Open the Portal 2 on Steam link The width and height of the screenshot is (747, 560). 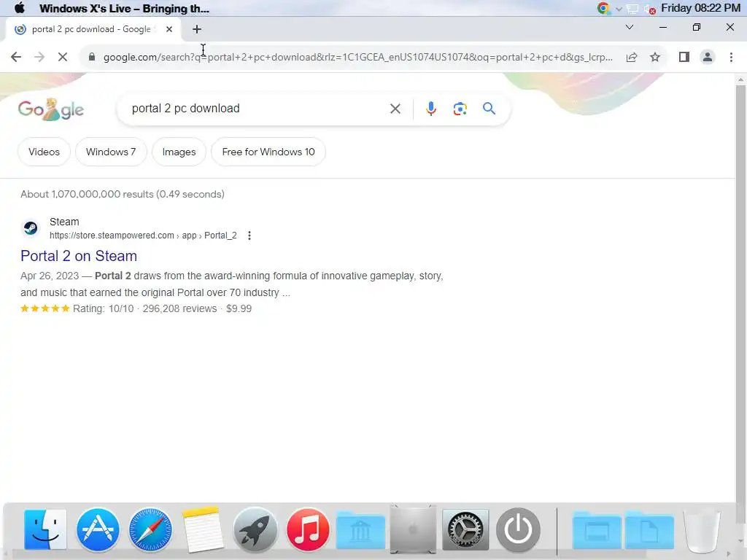coord(79,256)
